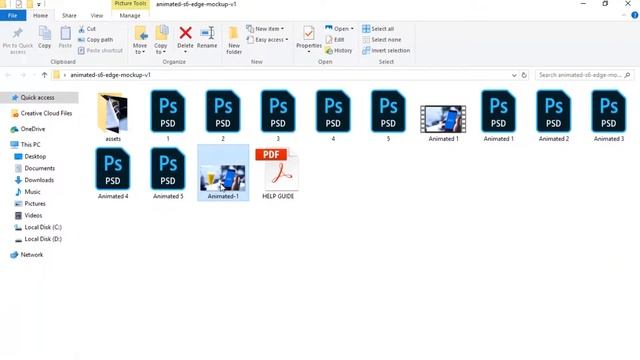Click the Back navigation arrow
The image size is (640, 360).
point(8,75)
